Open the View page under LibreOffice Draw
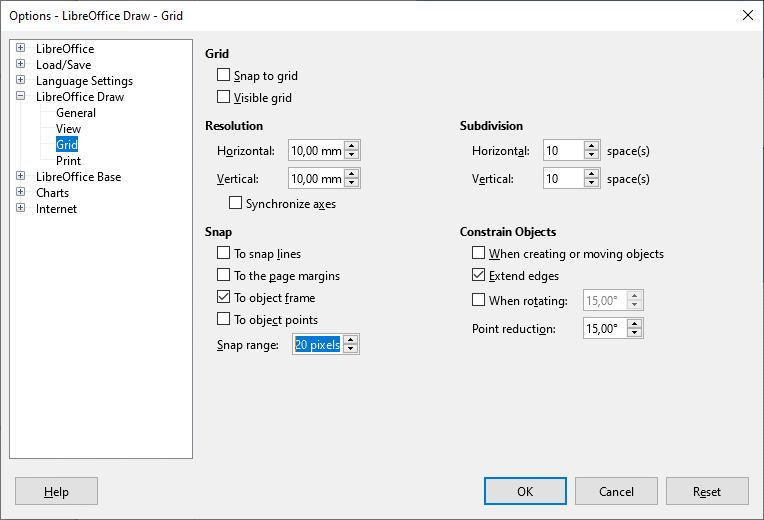 [x=68, y=129]
